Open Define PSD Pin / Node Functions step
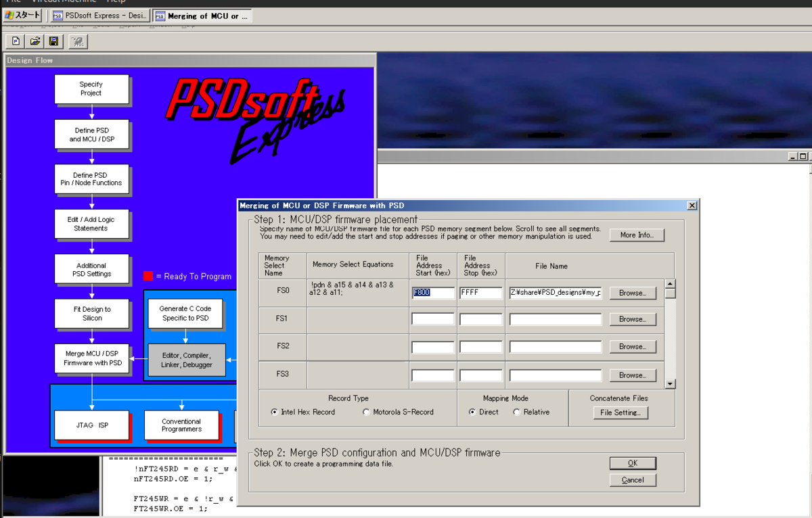 (x=91, y=179)
